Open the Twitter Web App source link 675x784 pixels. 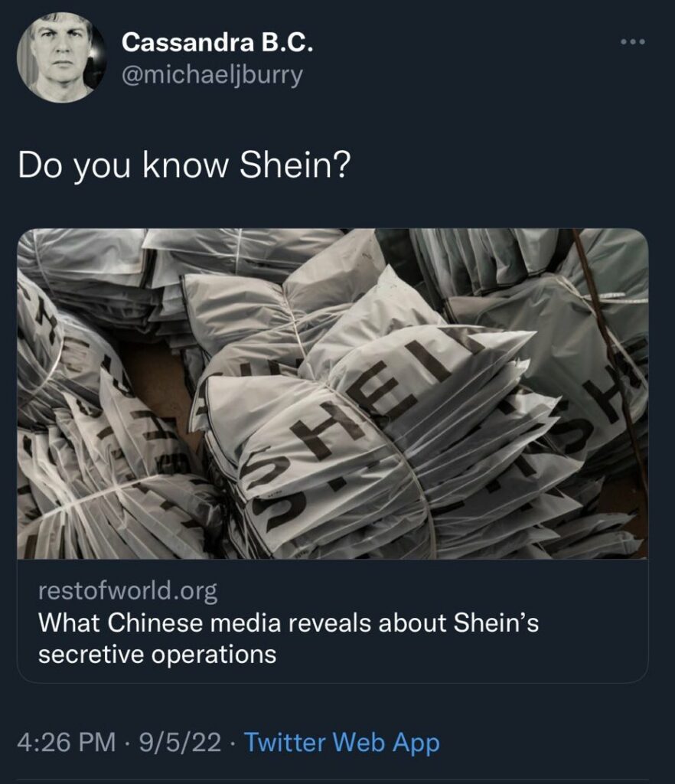pyautogui.click(x=342, y=742)
